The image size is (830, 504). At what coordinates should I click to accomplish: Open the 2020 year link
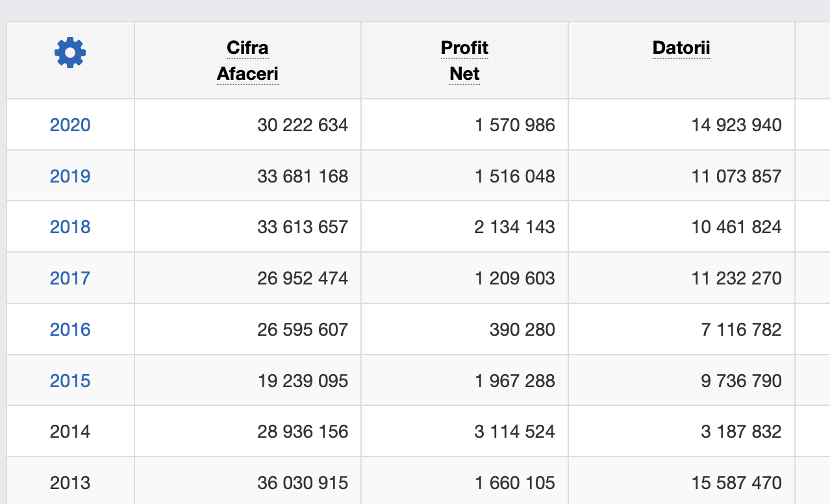click(x=70, y=125)
